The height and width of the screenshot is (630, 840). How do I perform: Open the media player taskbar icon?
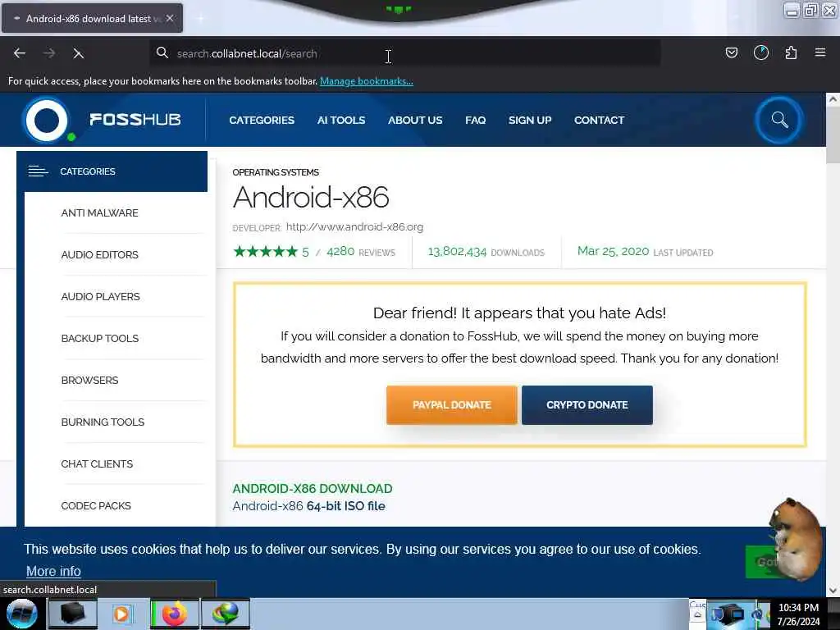click(122, 614)
